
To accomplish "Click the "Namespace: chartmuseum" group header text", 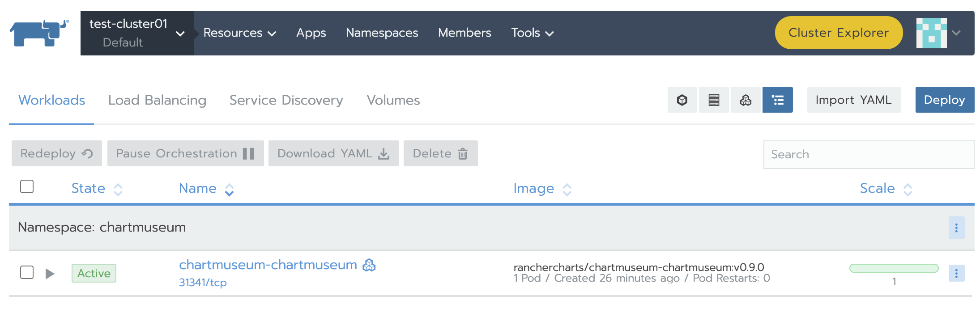I will pos(102,227).
